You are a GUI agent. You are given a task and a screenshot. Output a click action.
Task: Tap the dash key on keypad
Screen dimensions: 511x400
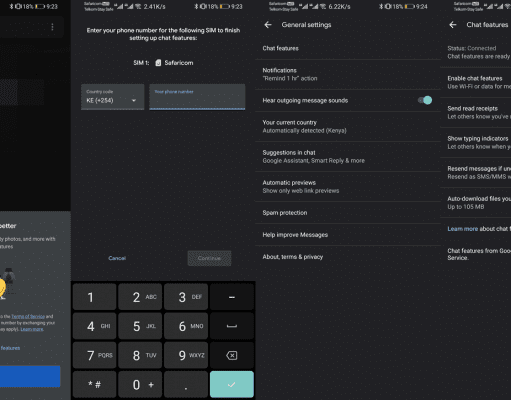pos(232,297)
